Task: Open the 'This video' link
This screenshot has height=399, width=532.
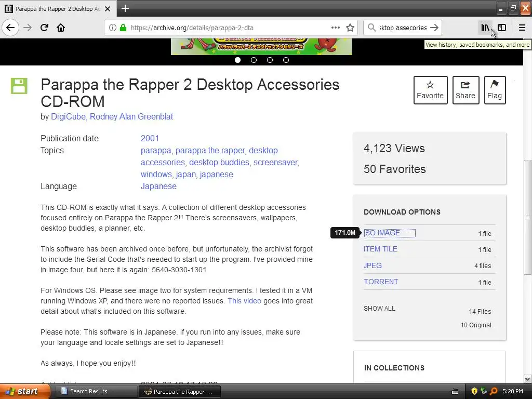Action: [244, 301]
